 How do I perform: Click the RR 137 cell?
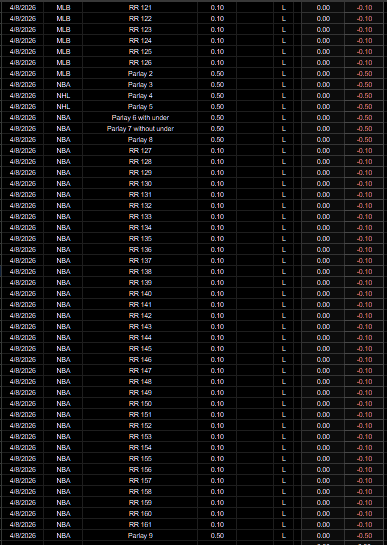[x=140, y=261]
